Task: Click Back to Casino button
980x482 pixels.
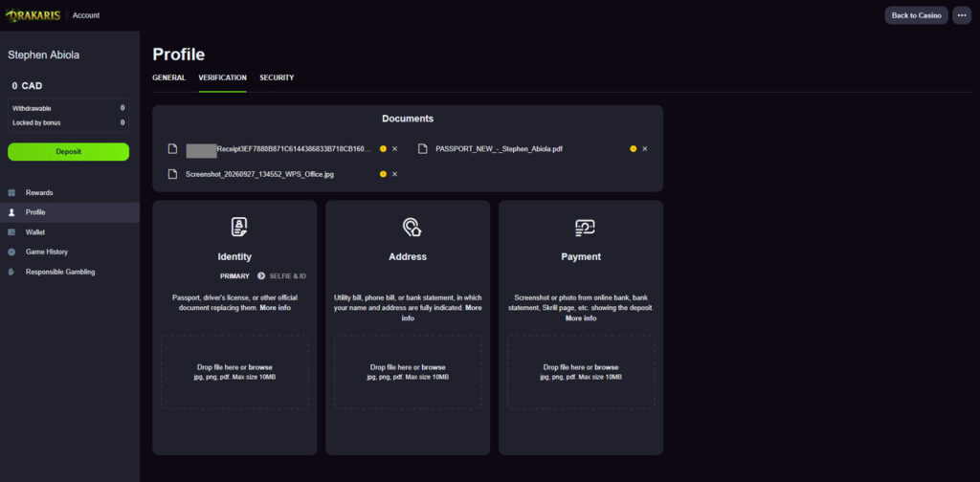Action: pos(916,15)
